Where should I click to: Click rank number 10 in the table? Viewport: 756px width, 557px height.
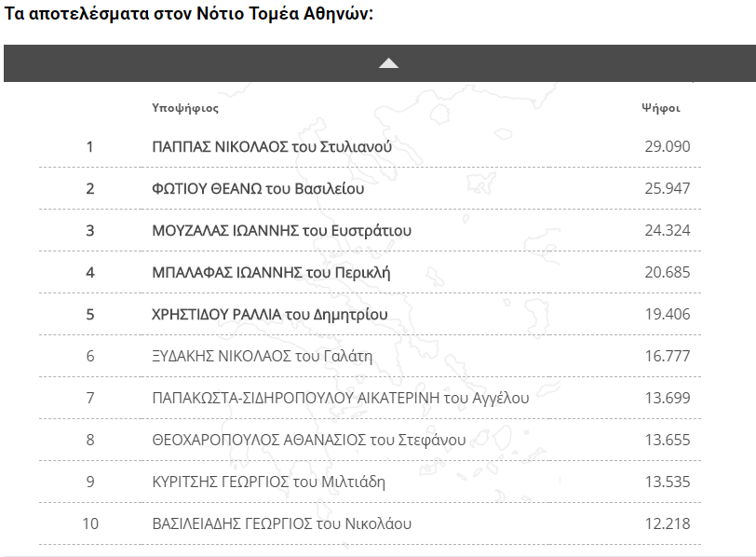pyautogui.click(x=90, y=523)
